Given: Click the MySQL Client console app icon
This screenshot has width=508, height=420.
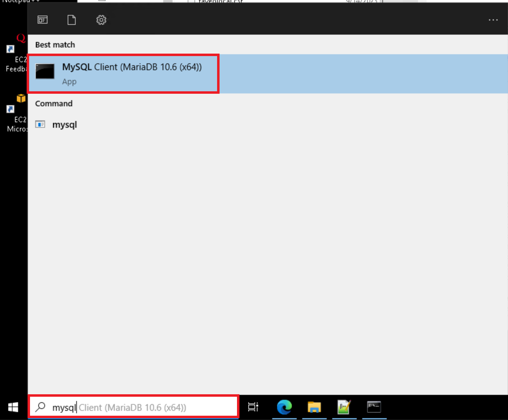Looking at the screenshot, I should 45,71.
